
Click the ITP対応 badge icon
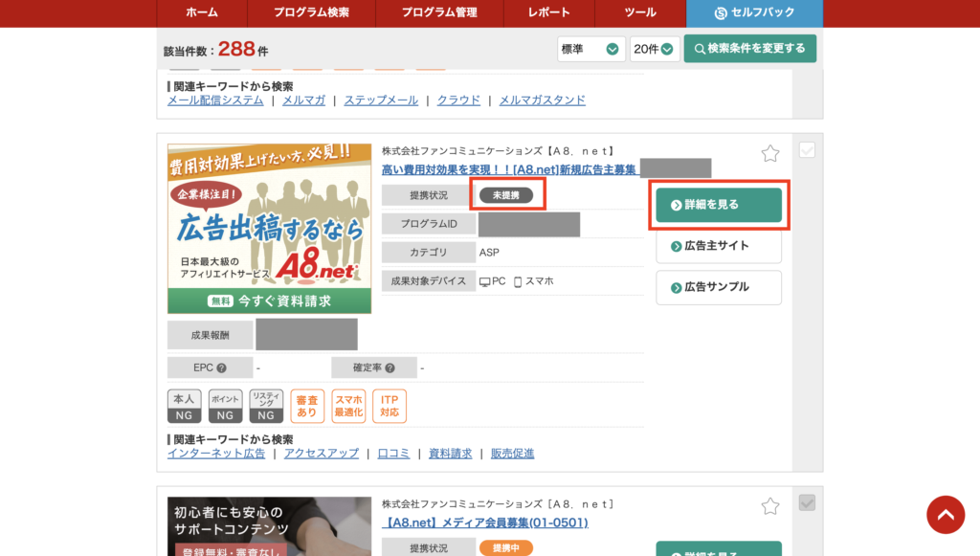click(x=390, y=406)
